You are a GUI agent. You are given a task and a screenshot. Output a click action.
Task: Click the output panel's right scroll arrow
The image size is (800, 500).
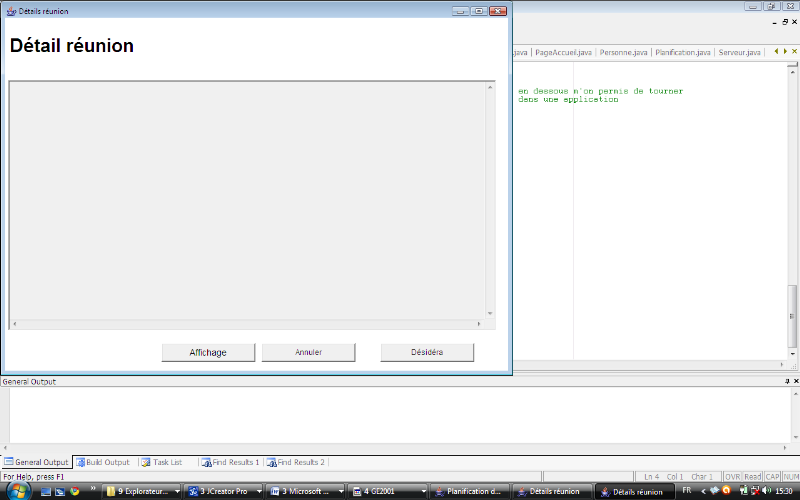click(x=785, y=447)
